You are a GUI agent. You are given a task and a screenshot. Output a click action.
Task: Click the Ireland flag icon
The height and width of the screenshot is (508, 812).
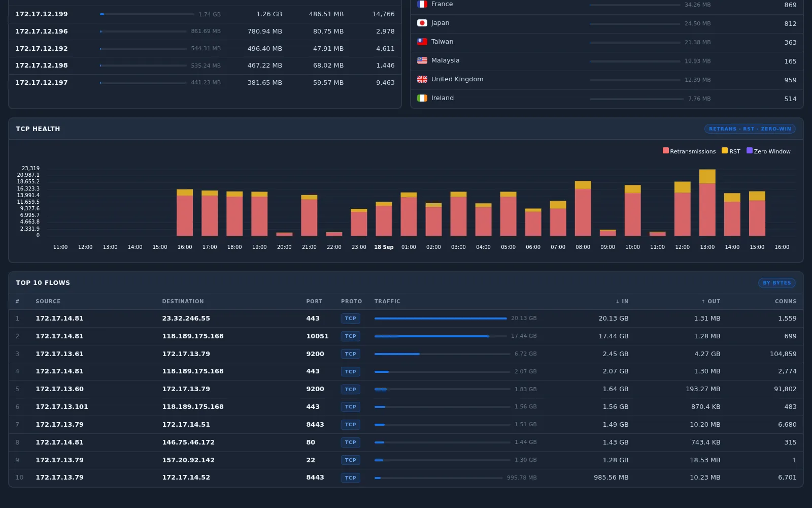tap(422, 98)
